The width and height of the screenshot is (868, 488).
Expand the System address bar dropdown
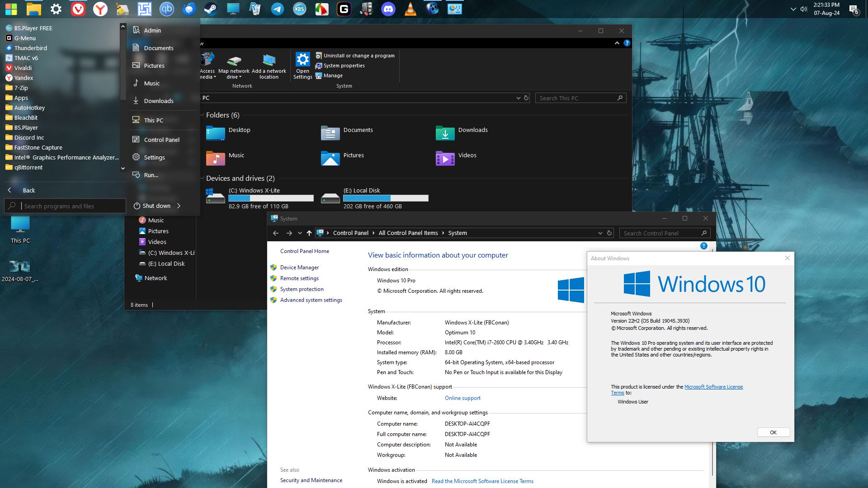click(600, 233)
